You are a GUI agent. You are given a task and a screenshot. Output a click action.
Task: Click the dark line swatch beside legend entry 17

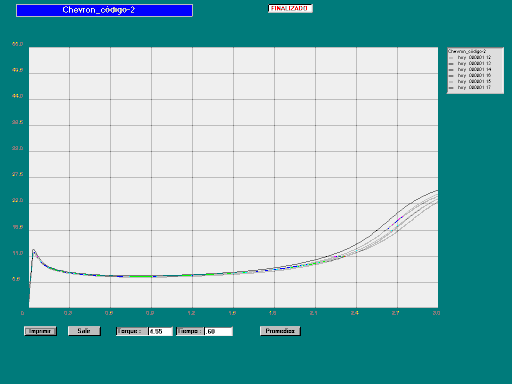tap(451, 88)
